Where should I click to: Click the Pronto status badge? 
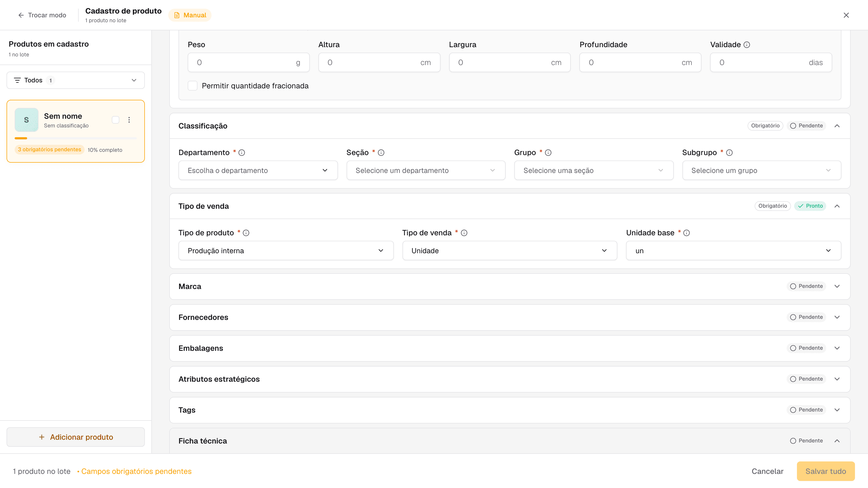(x=810, y=206)
